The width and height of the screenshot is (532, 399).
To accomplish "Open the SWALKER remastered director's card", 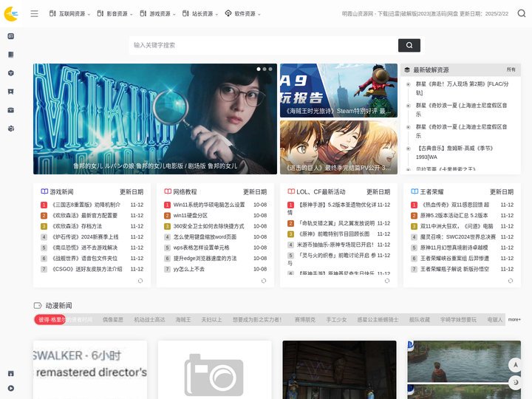I will [90, 370].
